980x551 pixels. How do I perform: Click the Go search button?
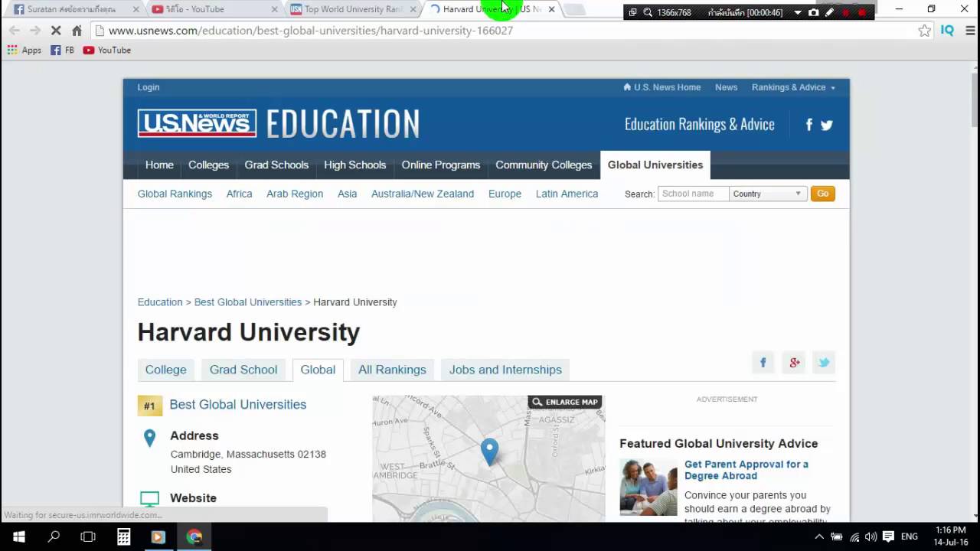tap(822, 194)
